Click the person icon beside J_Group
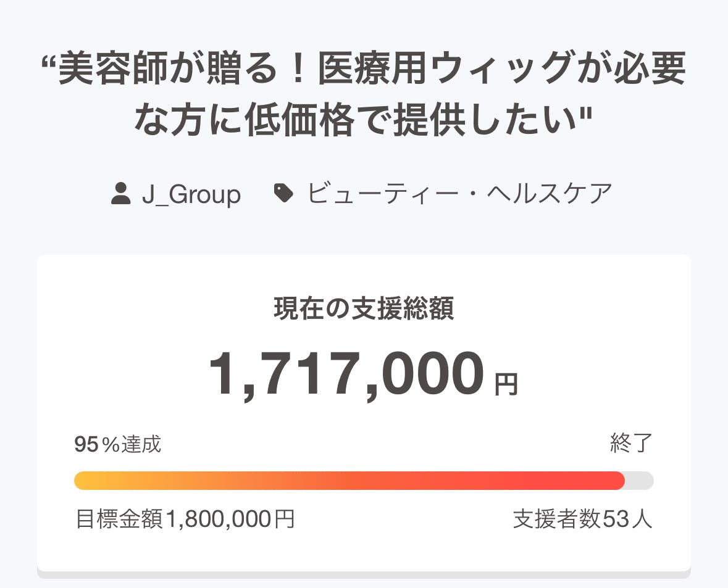The height and width of the screenshot is (588, 728). [x=120, y=194]
